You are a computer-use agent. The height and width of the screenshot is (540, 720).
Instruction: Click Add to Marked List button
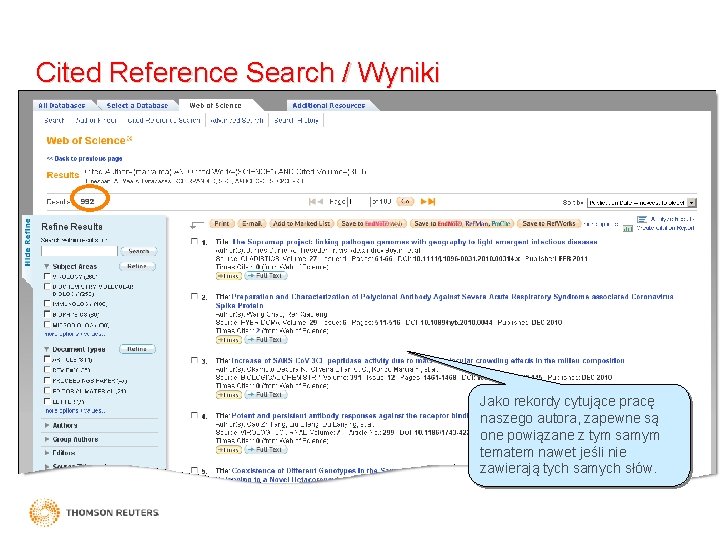(301, 224)
